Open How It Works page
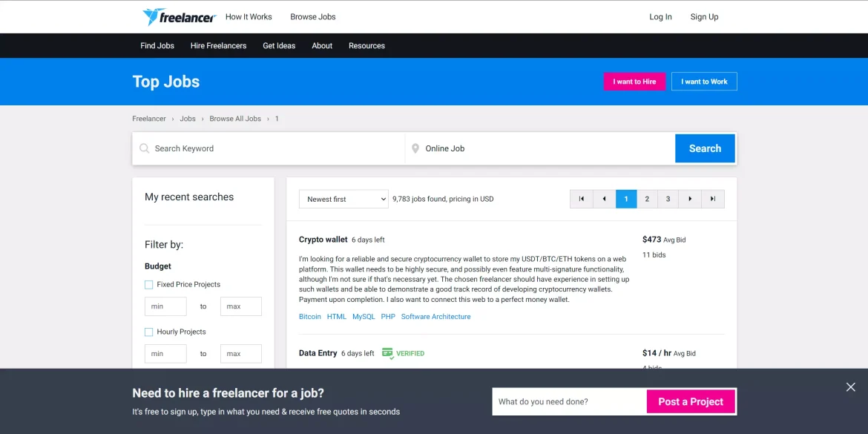 249,16
